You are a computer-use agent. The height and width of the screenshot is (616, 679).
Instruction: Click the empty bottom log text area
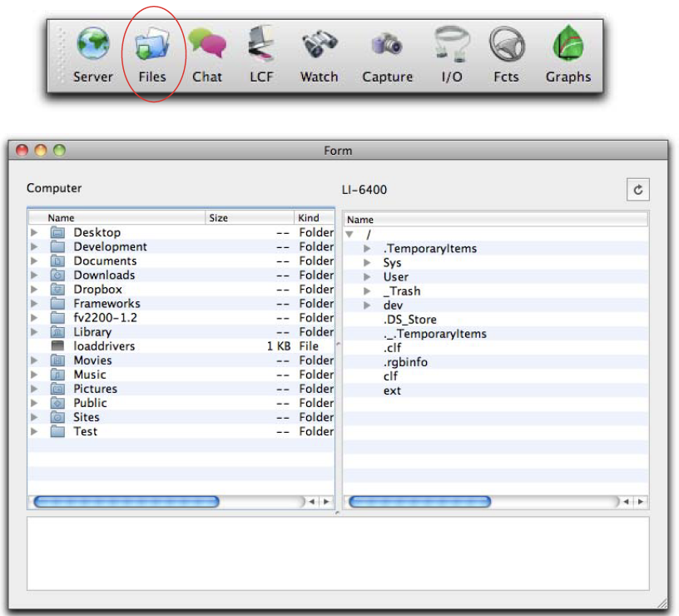(338, 554)
